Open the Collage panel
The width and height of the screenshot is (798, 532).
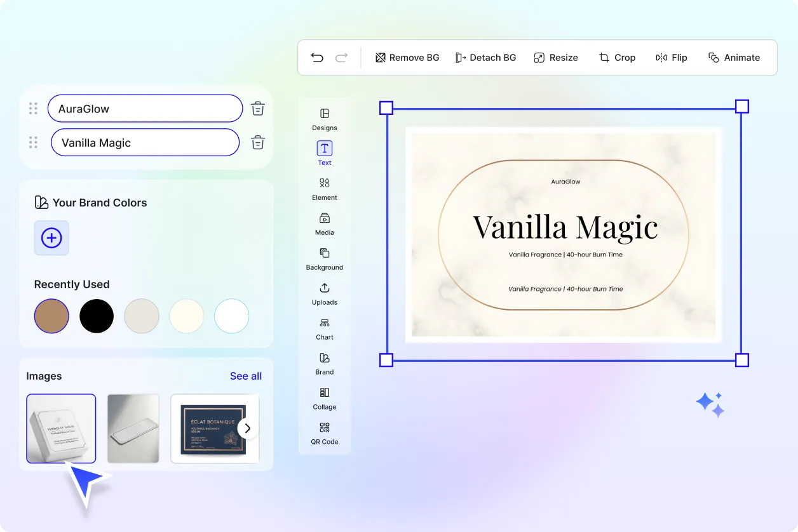pyautogui.click(x=324, y=399)
